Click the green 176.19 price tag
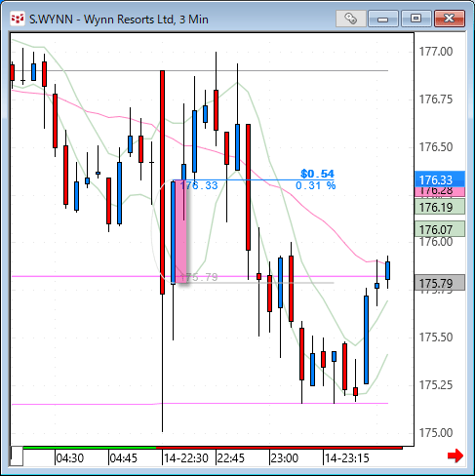Screen dimensions: 475x476 click(440, 207)
